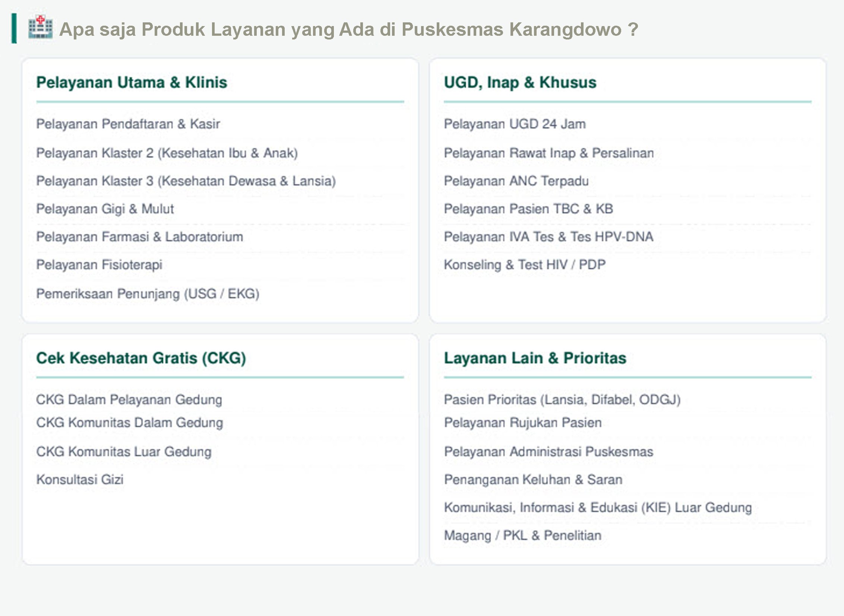
Task: Select CKG Komunitas Luar Gedung
Action: coord(124,451)
